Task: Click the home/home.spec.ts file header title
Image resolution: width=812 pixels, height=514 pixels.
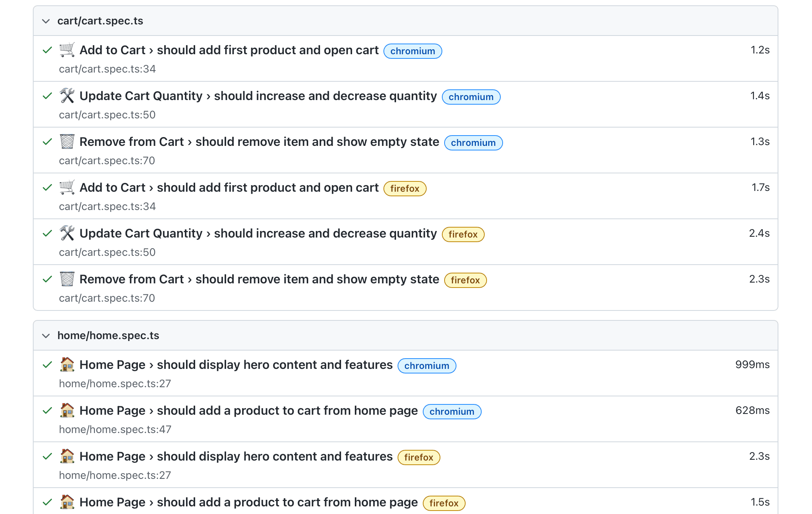Action: click(x=108, y=336)
